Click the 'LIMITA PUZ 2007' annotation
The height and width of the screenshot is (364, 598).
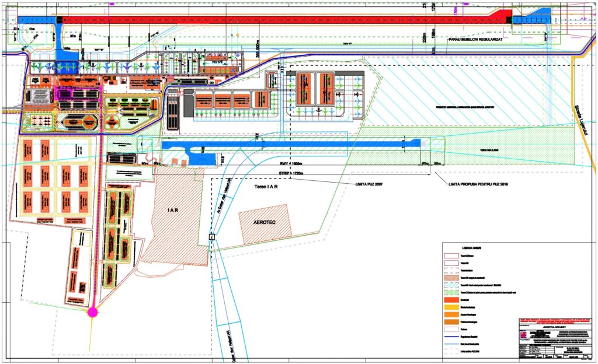(369, 184)
